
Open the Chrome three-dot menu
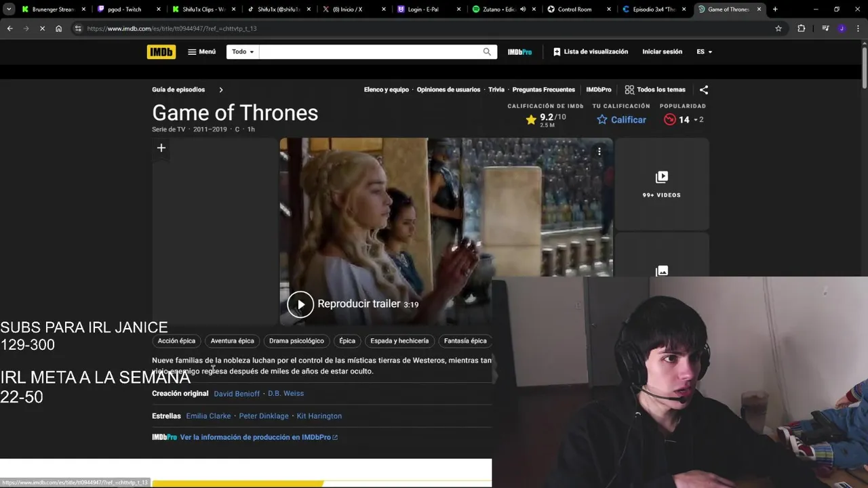858,28
